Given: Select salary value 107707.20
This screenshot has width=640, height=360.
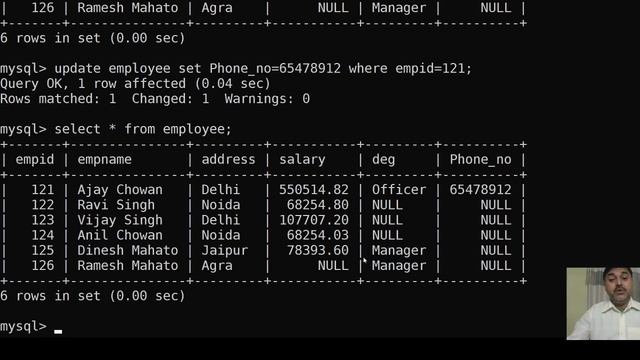Looking at the screenshot, I should [x=314, y=220].
